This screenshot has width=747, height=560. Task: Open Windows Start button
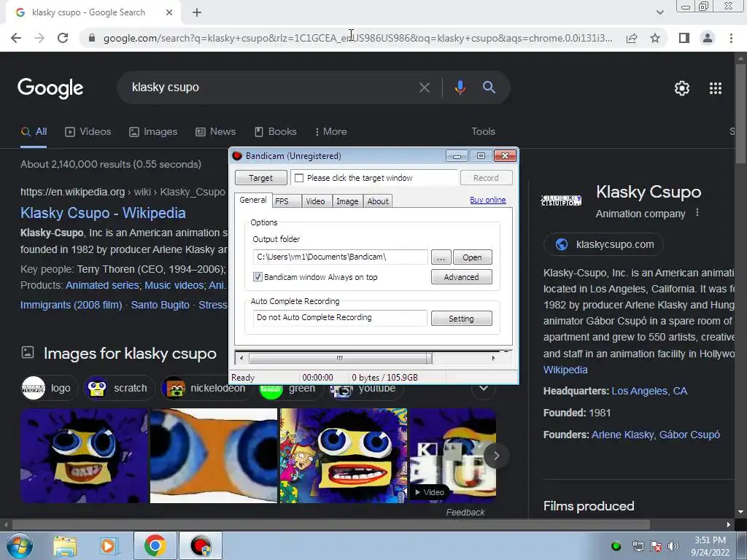19,545
